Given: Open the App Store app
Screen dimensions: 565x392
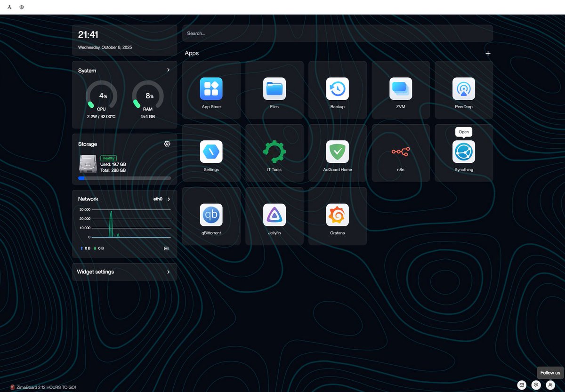Looking at the screenshot, I should [211, 89].
